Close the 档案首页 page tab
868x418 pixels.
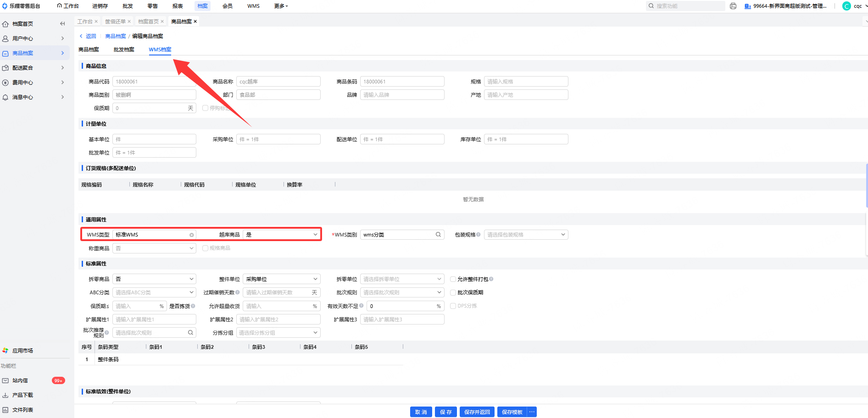click(x=162, y=22)
